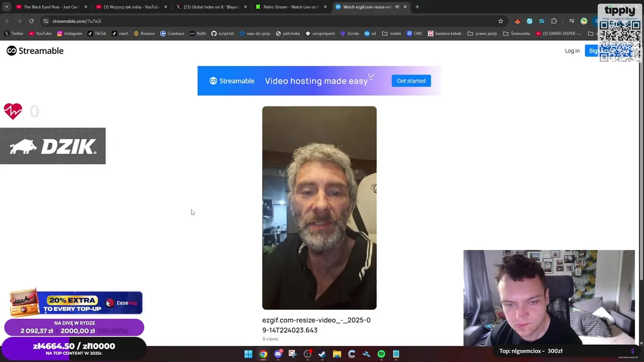Open the TikTok bookmark
Viewport: 644px width, 362px height.
(97, 34)
